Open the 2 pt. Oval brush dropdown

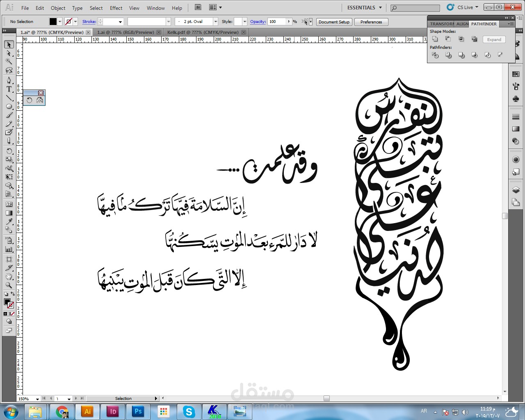pos(216,22)
